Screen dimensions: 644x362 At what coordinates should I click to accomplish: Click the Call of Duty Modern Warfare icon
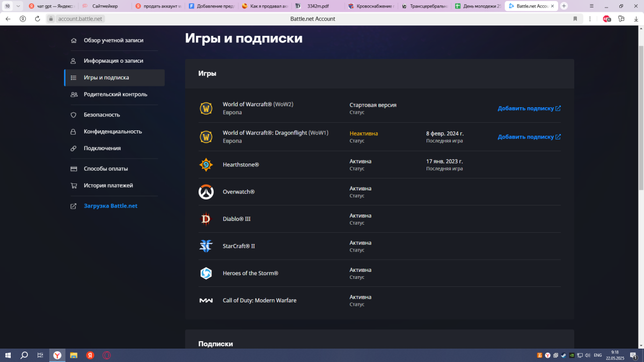pyautogui.click(x=206, y=301)
